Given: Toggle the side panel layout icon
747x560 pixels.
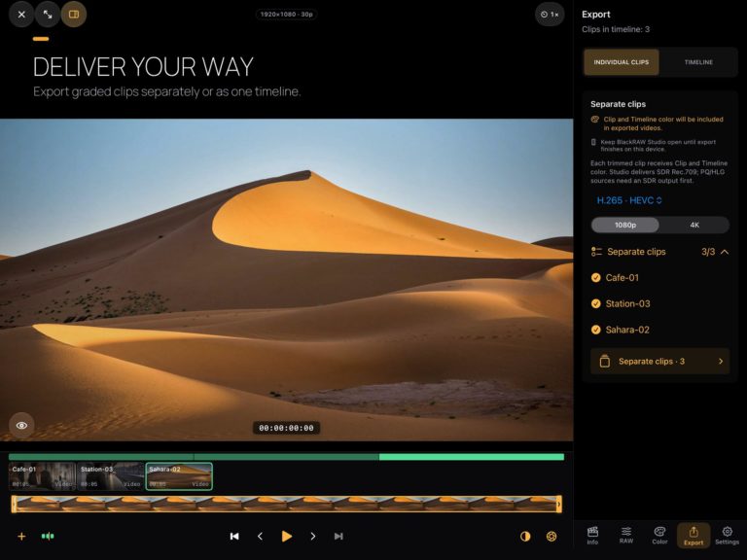Looking at the screenshot, I should 74,15.
